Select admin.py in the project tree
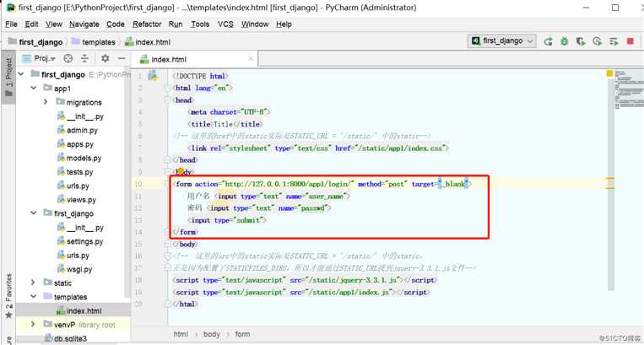This screenshot has height=345, width=644. (x=82, y=131)
